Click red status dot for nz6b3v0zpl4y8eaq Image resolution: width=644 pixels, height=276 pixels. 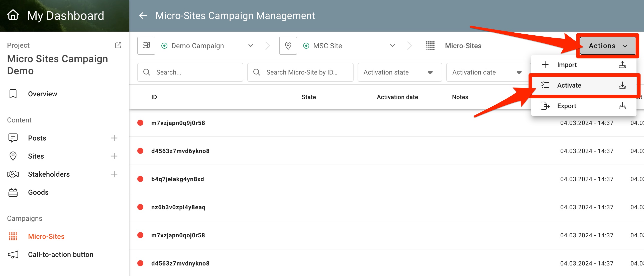point(140,207)
